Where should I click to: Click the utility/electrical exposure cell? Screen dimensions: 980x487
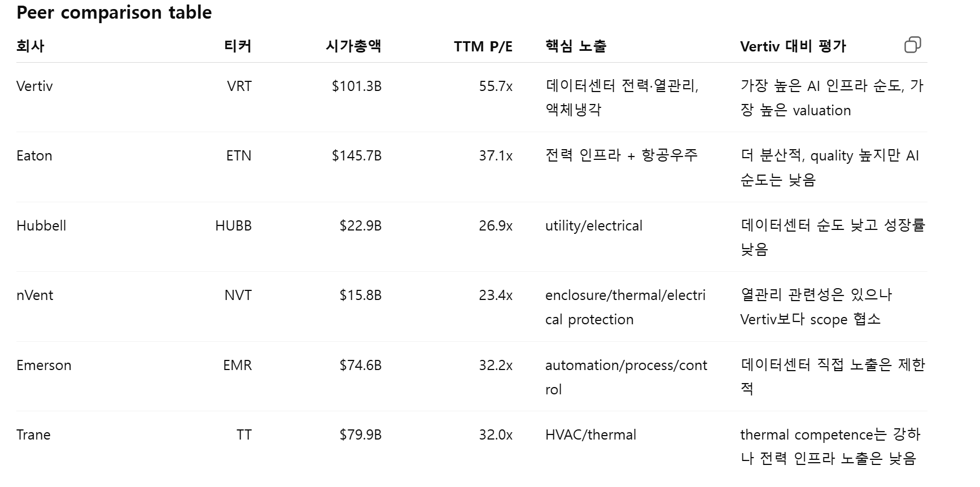click(x=593, y=226)
